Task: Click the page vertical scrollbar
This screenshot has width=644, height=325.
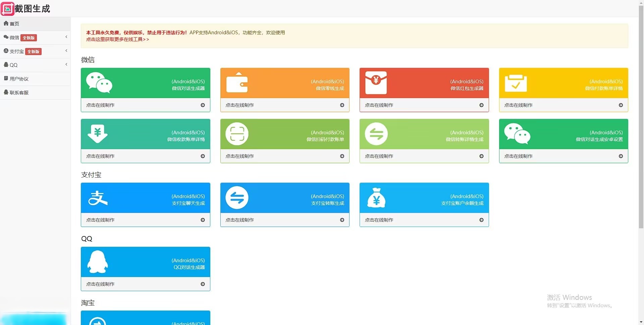Action: pyautogui.click(x=641, y=118)
